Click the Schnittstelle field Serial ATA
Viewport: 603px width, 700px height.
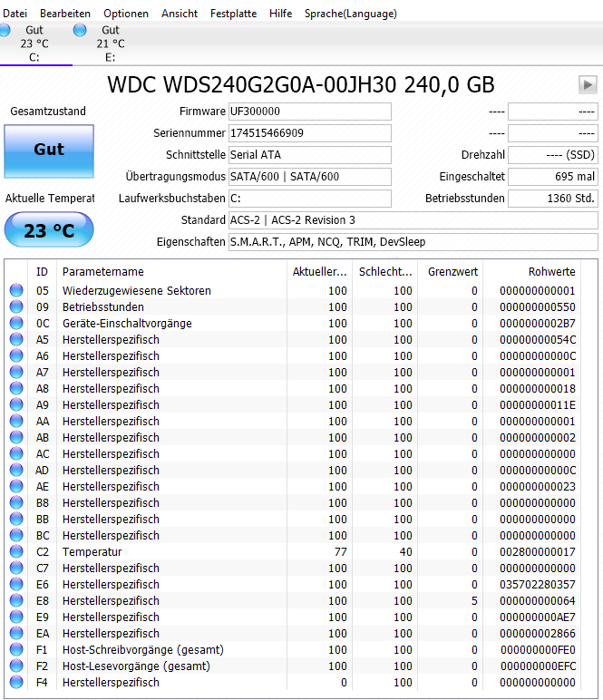pos(310,155)
